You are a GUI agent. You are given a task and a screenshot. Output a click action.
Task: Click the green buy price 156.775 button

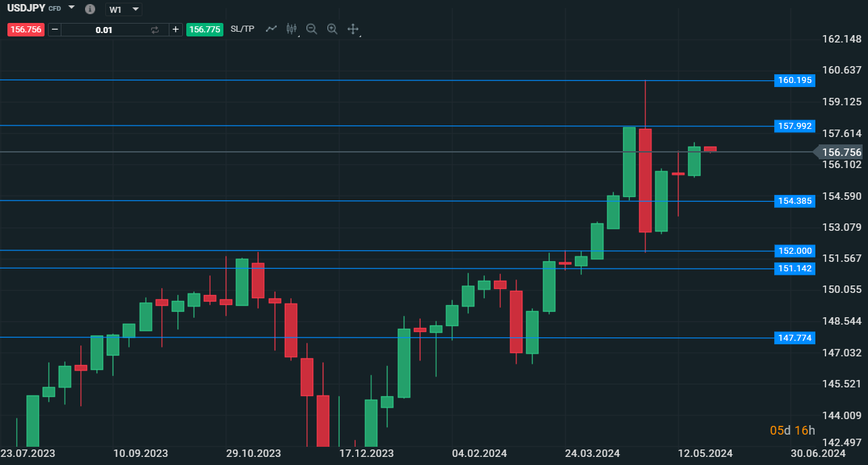[205, 30]
